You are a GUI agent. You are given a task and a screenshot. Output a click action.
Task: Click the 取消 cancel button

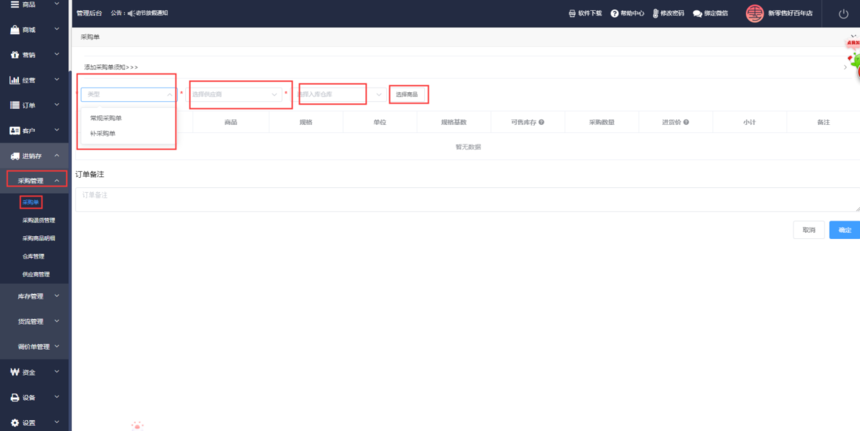click(808, 230)
